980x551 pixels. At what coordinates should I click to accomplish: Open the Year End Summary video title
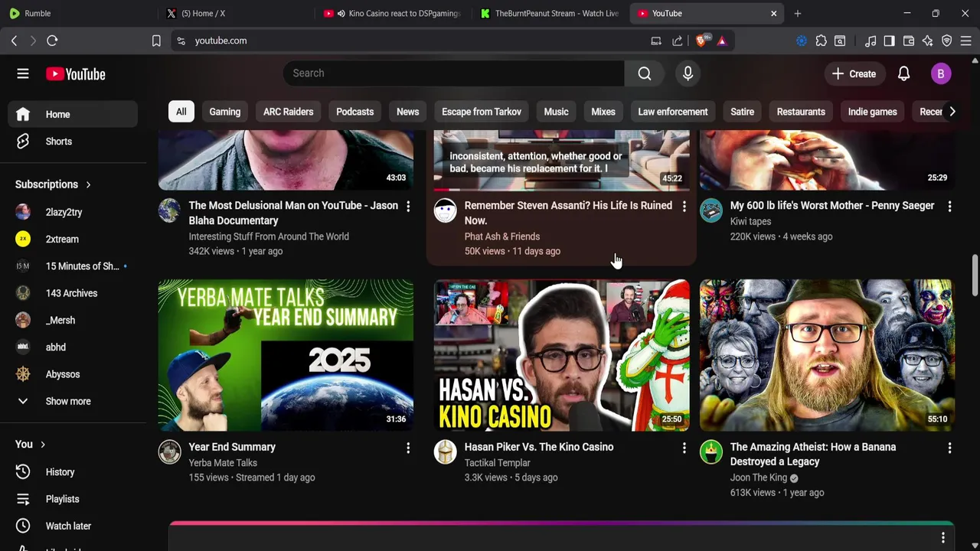coord(232,447)
